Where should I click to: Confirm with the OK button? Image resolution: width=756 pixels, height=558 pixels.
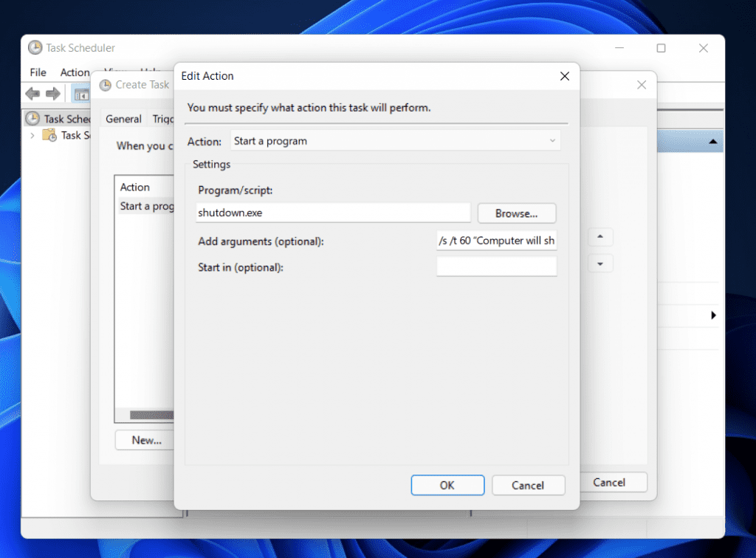447,485
